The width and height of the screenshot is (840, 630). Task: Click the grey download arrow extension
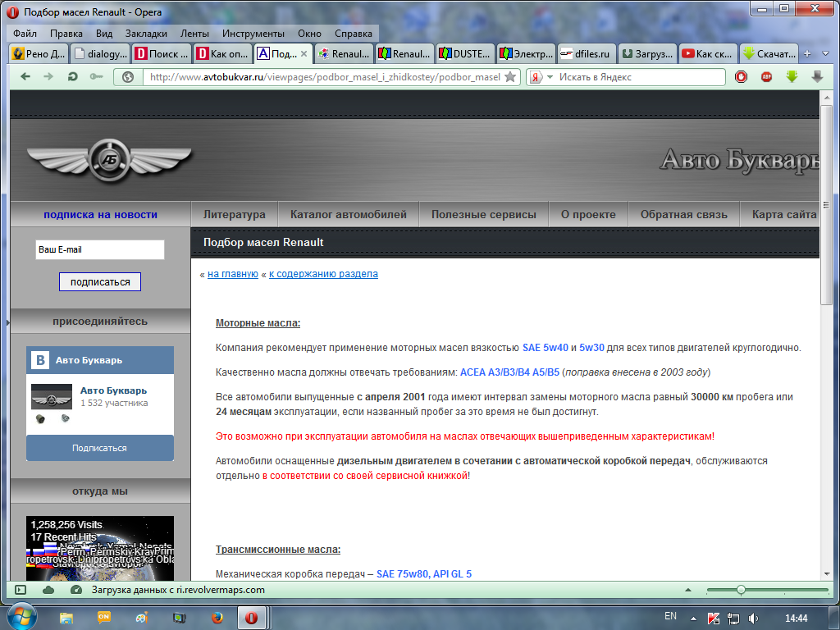click(x=817, y=76)
